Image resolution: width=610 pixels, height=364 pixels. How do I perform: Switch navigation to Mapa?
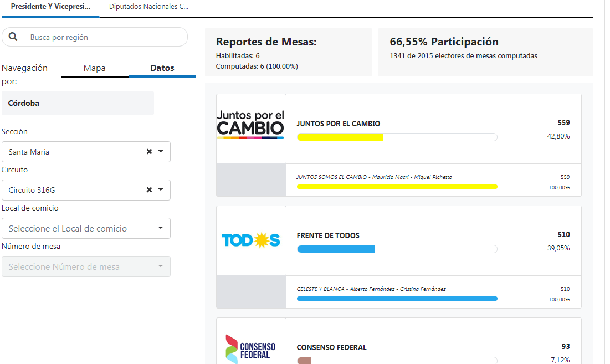(95, 68)
